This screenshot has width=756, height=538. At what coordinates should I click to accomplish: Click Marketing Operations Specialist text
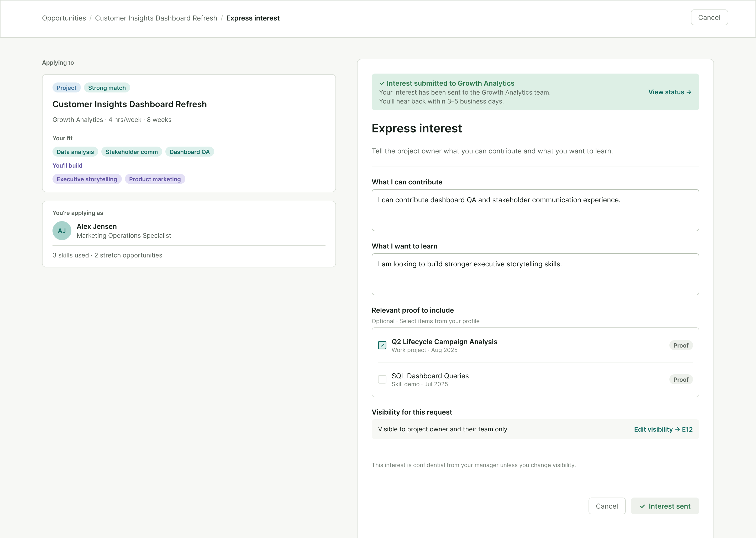click(x=124, y=236)
